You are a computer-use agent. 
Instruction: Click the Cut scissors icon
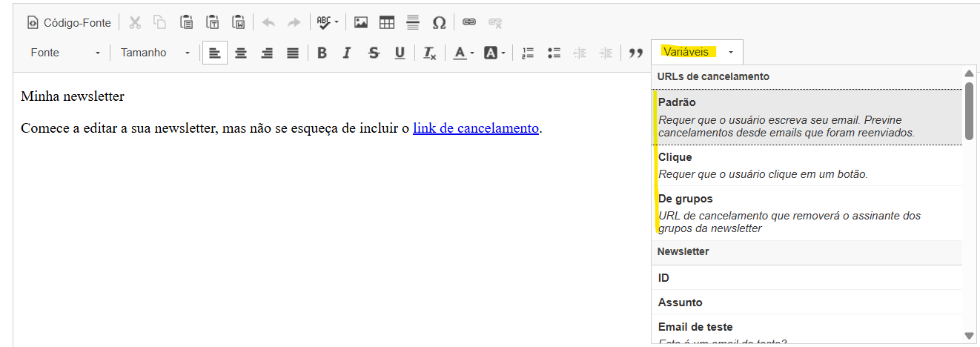tap(135, 22)
